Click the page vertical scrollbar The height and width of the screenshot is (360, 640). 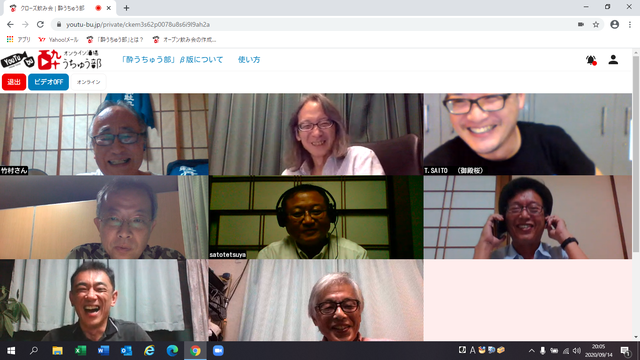pos(636,154)
